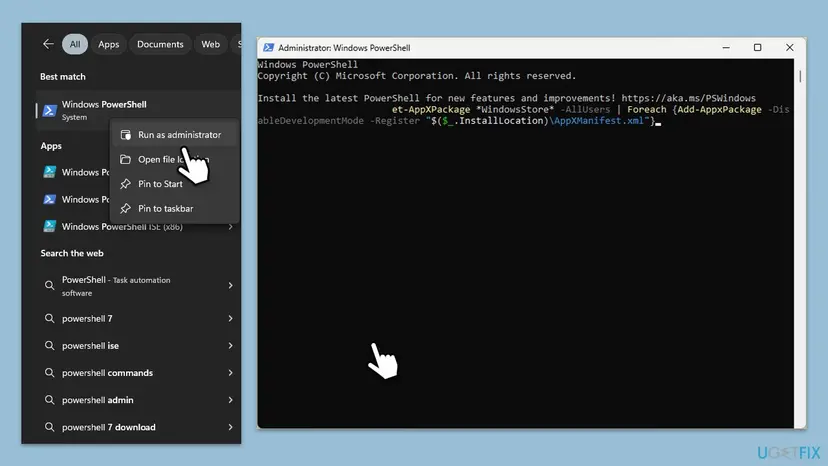Click search icon beside powershell admin
This screenshot has width=828, height=466.
(49, 400)
